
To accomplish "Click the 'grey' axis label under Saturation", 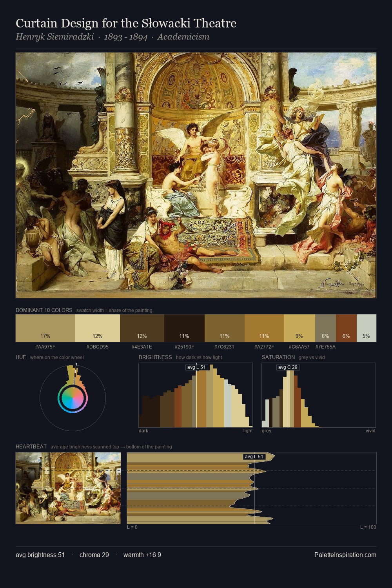I will (267, 431).
